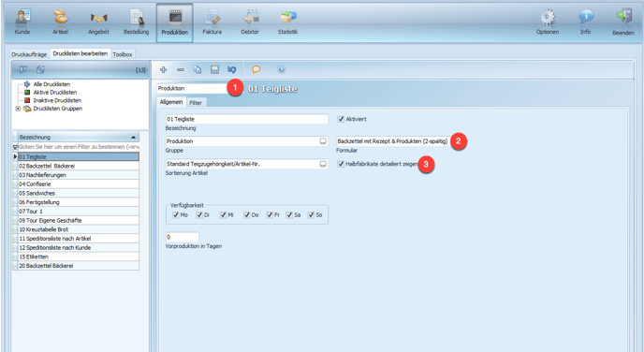Image resolution: width=644 pixels, height=352 pixels.
Task: Open the Kunde module
Action: pyautogui.click(x=22, y=22)
